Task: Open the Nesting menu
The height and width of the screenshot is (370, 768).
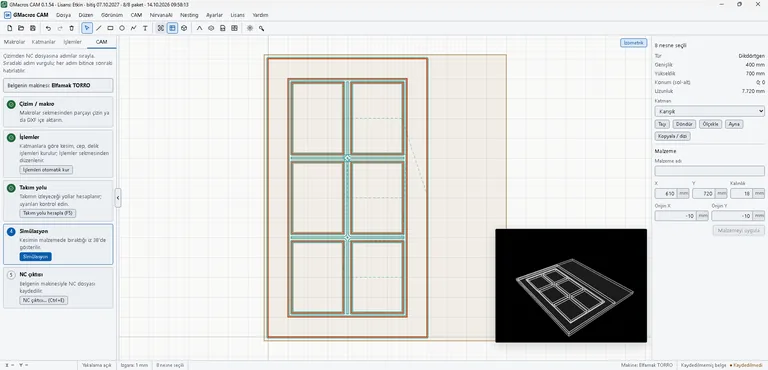Action: [189, 15]
